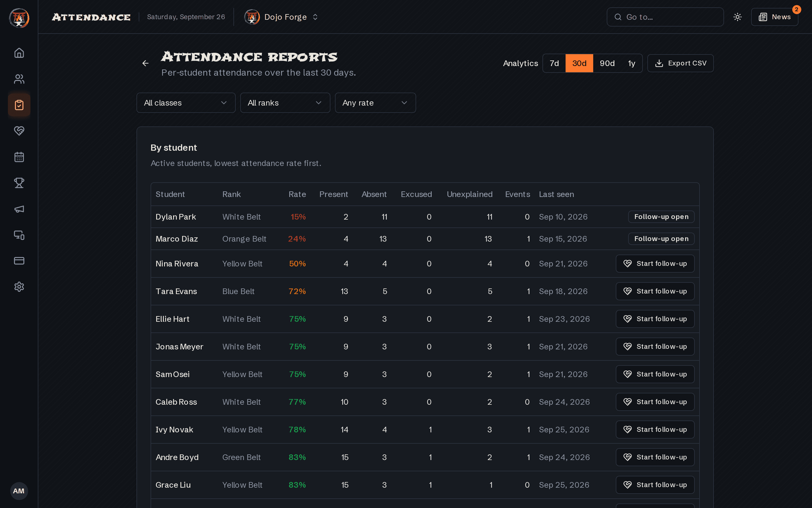Screen dimensions: 812x508
Task: Start follow-up for Sam Osei
Action: (655, 374)
